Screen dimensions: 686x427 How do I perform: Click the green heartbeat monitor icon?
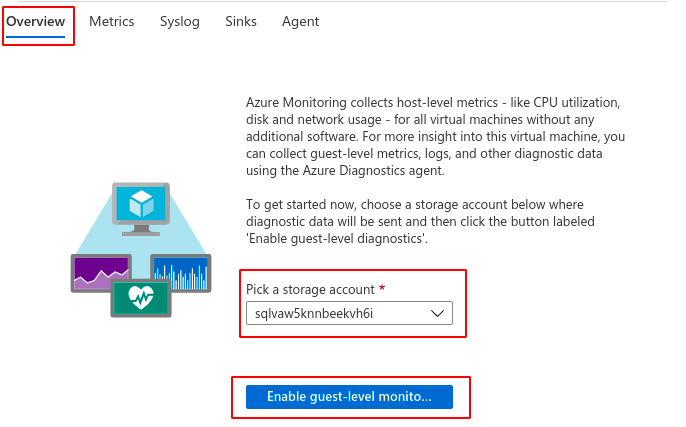139,297
